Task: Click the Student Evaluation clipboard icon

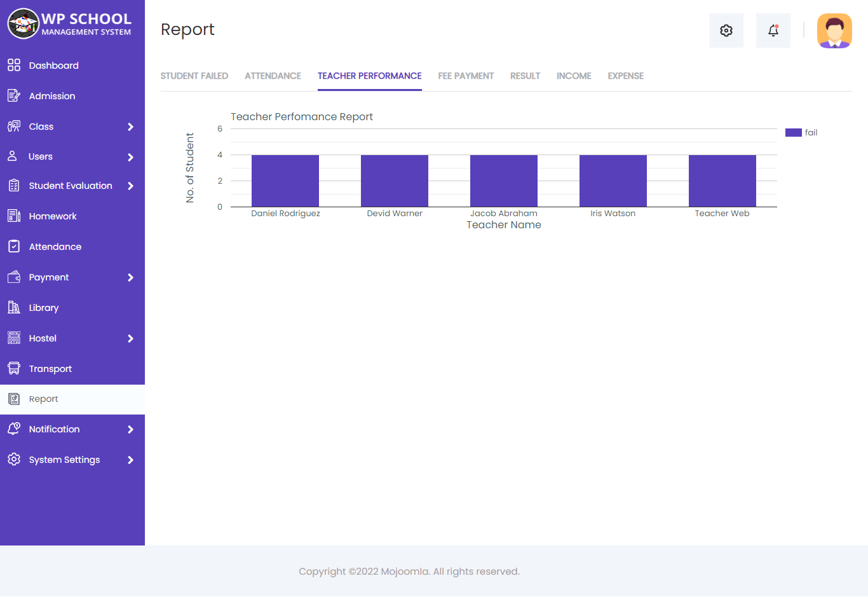Action: coord(14,186)
